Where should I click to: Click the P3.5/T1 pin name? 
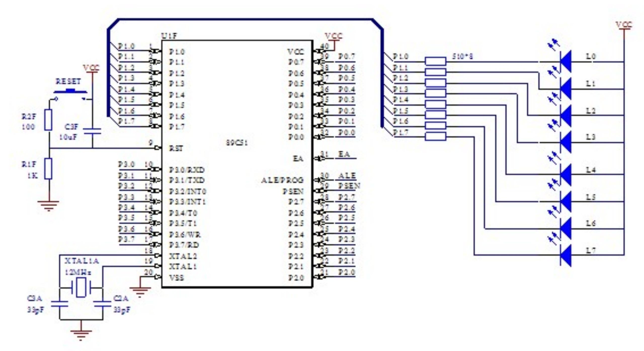tap(183, 223)
